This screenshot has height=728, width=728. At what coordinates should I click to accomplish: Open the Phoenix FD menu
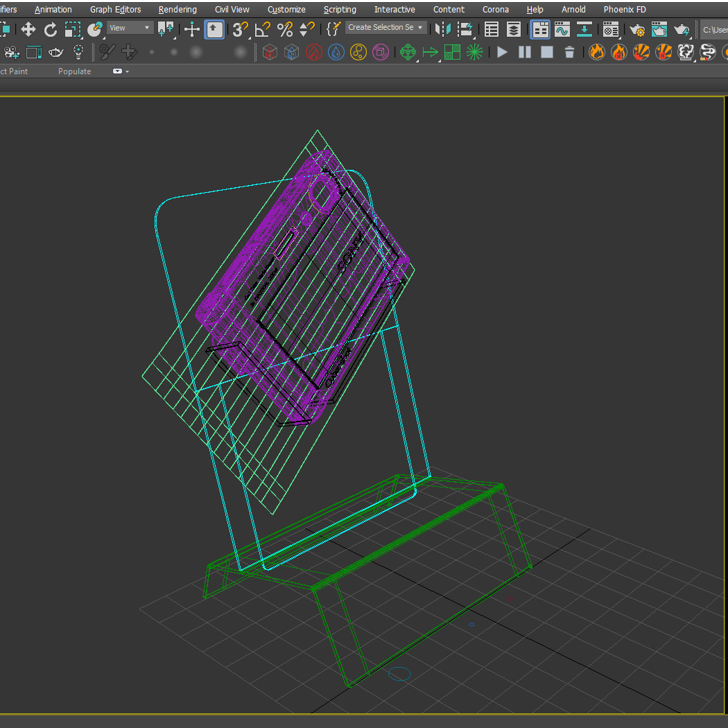(x=624, y=9)
